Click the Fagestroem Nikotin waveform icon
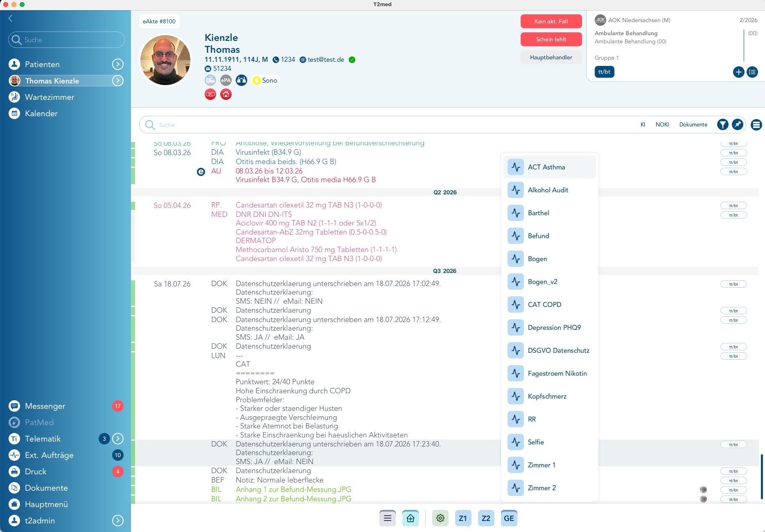Image resolution: width=765 pixels, height=532 pixels. coord(516,373)
